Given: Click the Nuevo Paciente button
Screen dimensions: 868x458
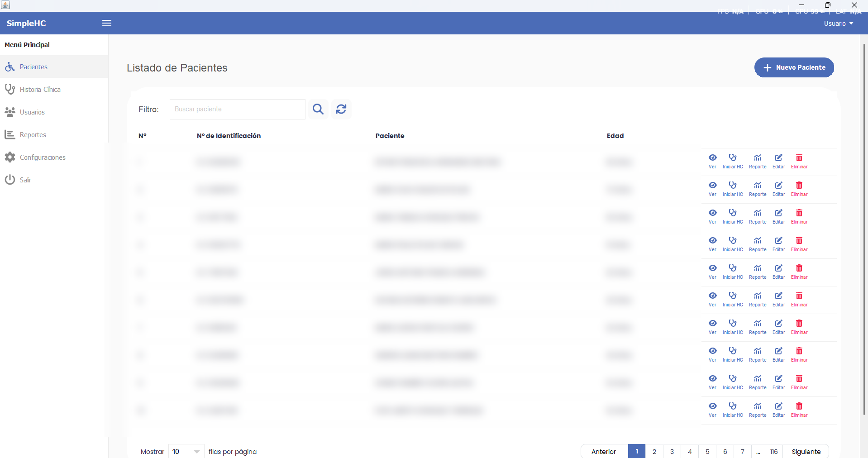Looking at the screenshot, I should point(794,67).
